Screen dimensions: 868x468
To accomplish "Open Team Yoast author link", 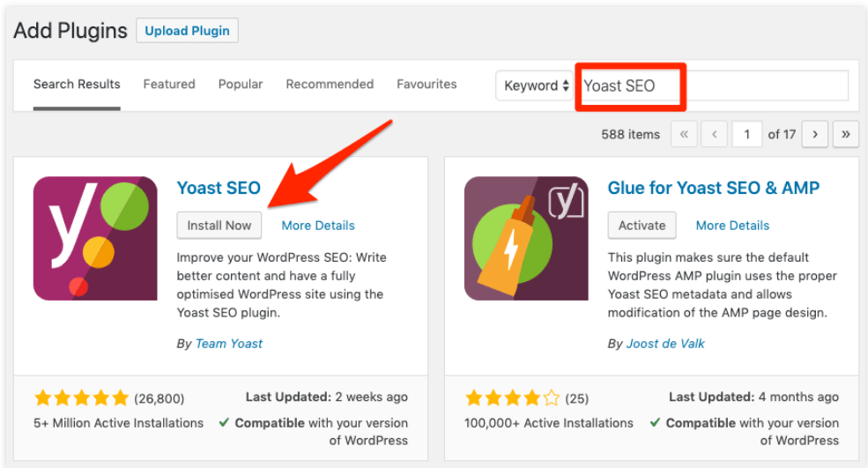I will (228, 344).
